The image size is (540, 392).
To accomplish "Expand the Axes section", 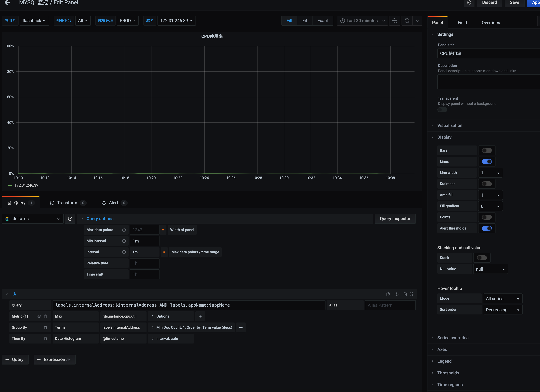I will click(x=442, y=349).
